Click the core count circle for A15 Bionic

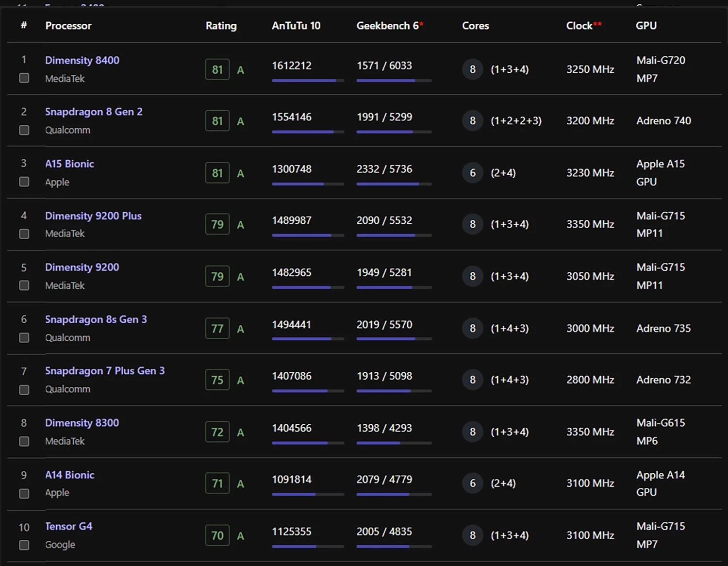click(x=473, y=173)
